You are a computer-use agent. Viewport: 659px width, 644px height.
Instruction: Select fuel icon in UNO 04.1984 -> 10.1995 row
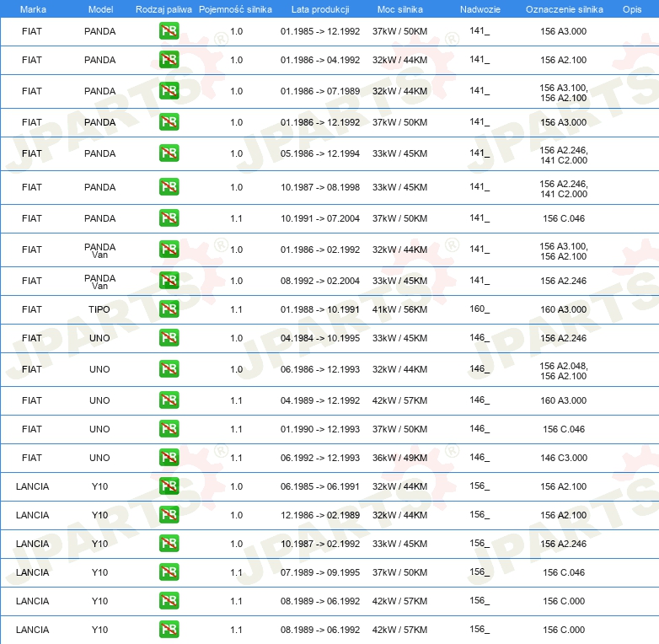click(x=169, y=337)
